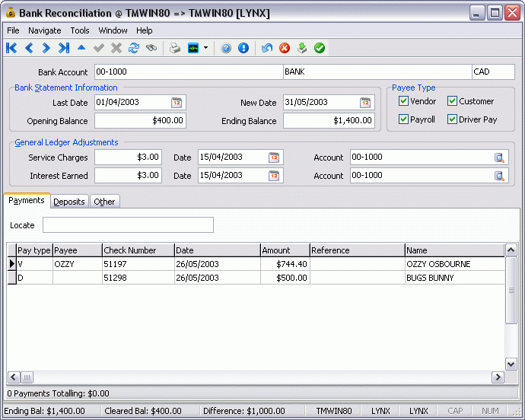Image resolution: width=525 pixels, height=420 pixels.
Task: Switch to the Deposits tab
Action: coord(69,202)
